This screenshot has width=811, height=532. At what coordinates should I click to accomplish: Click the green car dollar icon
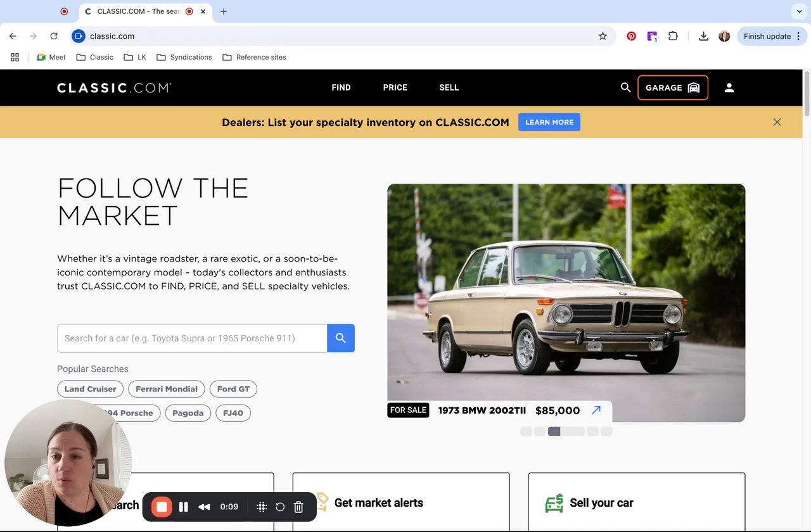point(554,503)
